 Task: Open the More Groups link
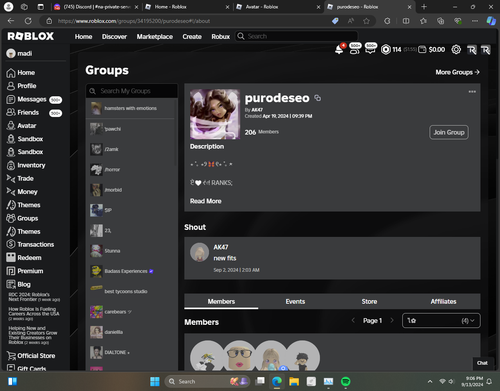457,72
